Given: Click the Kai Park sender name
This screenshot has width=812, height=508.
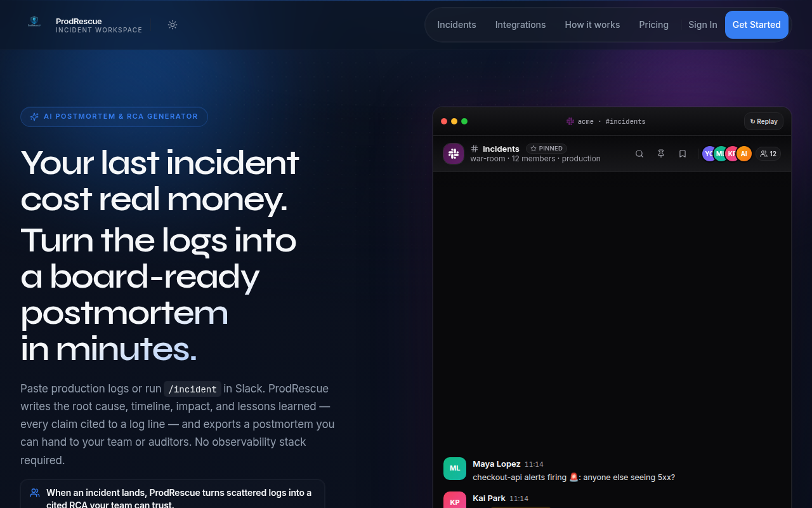Looking at the screenshot, I should 489,498.
